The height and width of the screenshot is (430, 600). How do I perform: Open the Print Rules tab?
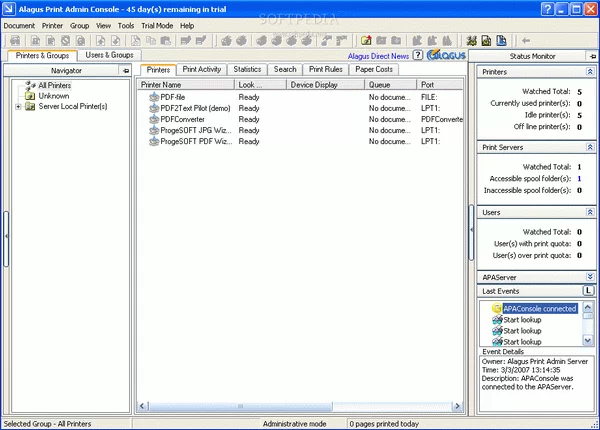326,69
